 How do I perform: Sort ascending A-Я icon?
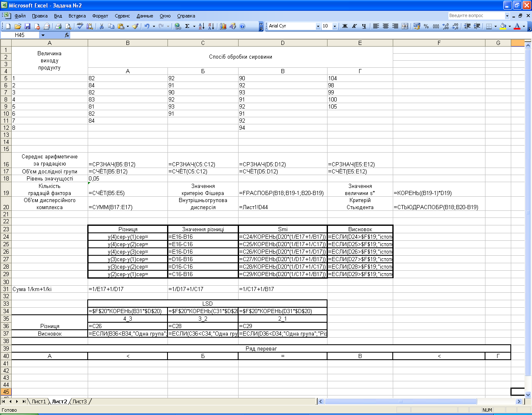click(x=202, y=26)
